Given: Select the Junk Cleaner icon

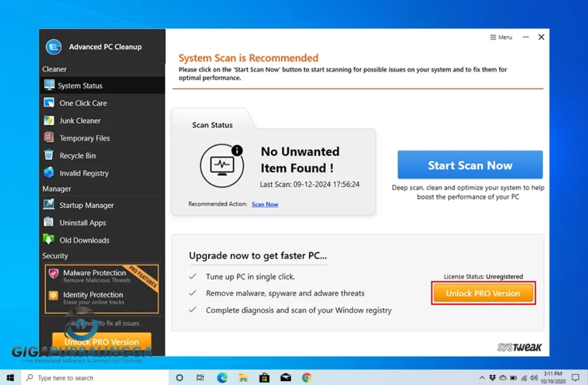Looking at the screenshot, I should (49, 120).
